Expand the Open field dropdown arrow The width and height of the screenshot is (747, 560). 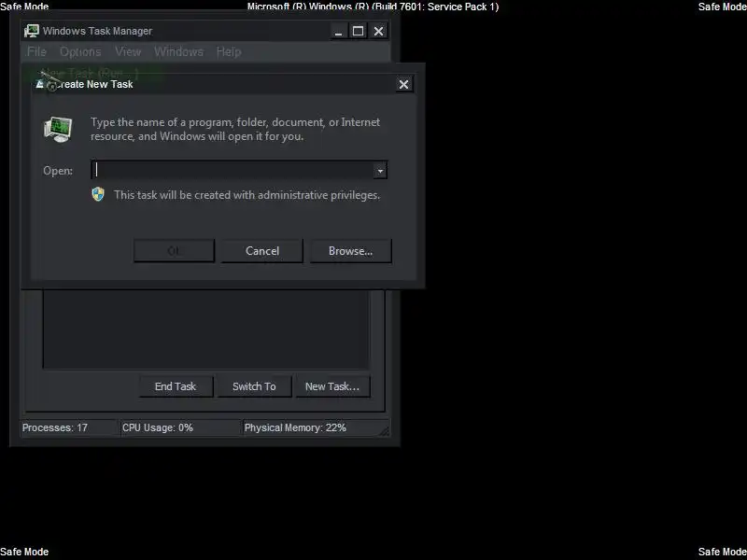(380, 171)
